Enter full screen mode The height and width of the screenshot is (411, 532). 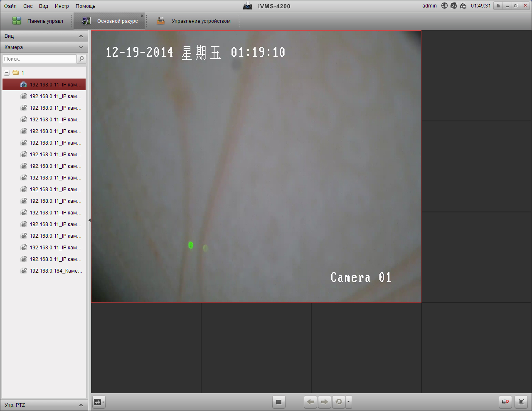pos(521,402)
